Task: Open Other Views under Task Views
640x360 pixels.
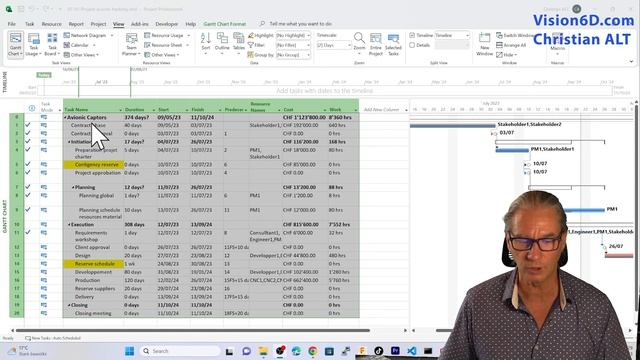Action: [81, 55]
